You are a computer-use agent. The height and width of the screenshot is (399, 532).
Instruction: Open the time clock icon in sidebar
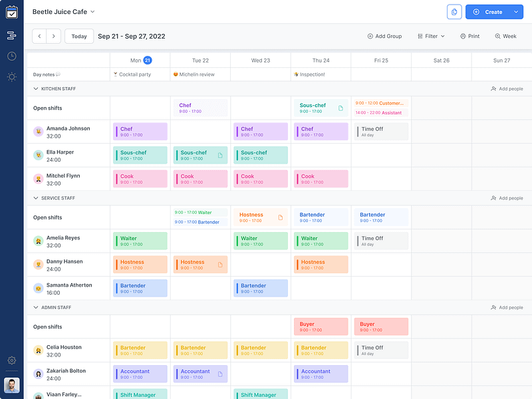(x=12, y=56)
